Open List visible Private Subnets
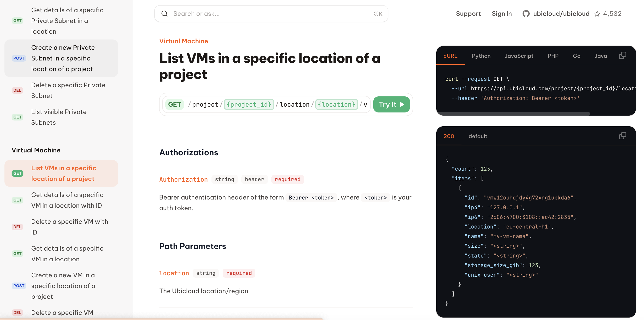Screen dimensions: 644x320 pos(61,117)
